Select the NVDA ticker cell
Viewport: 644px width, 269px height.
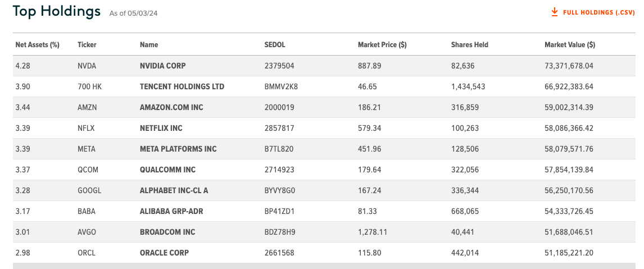click(87, 66)
